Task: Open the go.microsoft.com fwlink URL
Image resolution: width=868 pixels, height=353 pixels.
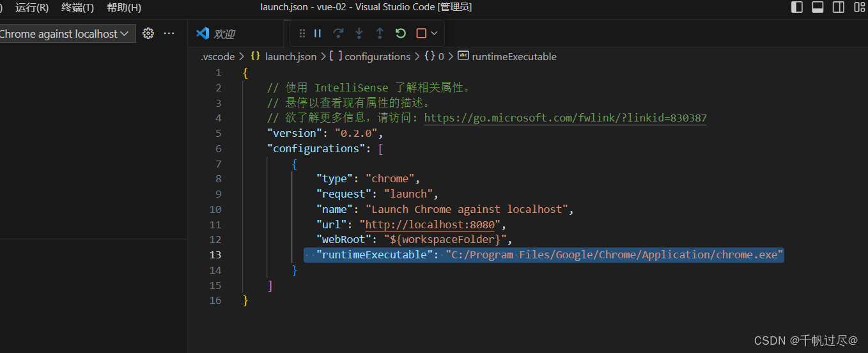Action: click(565, 118)
